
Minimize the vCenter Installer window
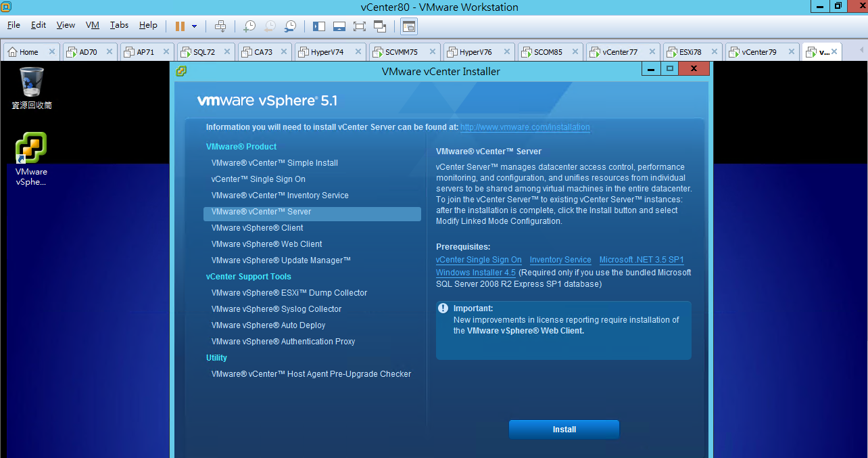click(651, 69)
